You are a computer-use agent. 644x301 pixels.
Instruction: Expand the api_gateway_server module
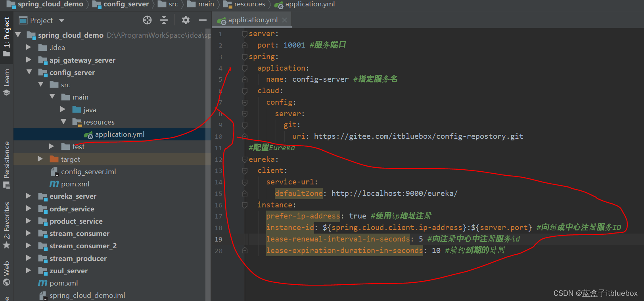tap(29, 60)
